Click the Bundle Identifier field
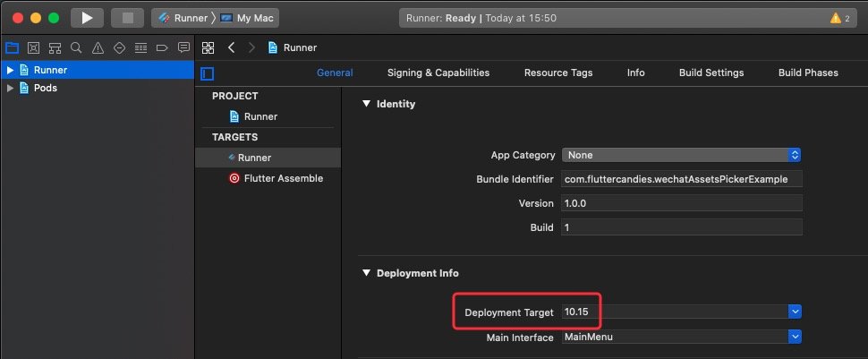The width and height of the screenshot is (868, 359). [682, 179]
